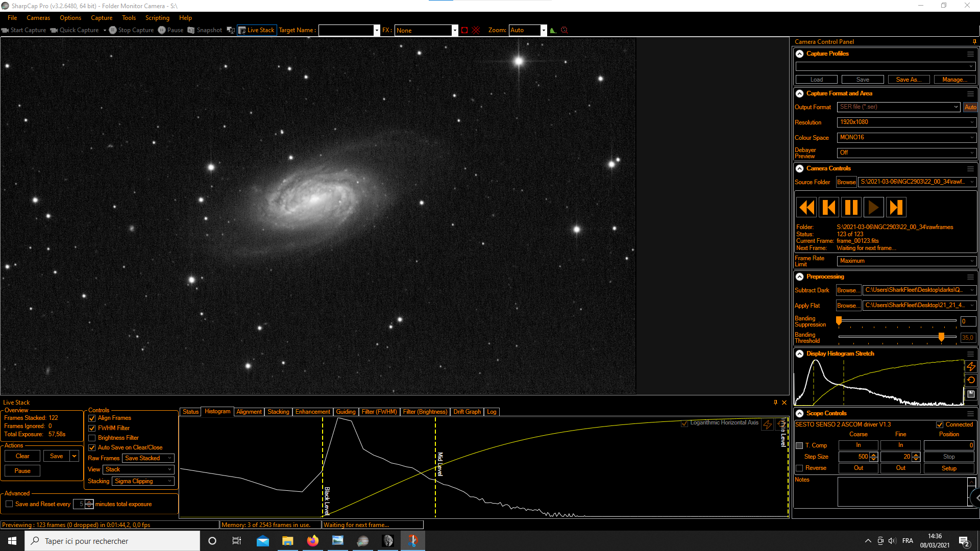Viewport: 980px width, 551px height.
Task: Auto-stretch display histogram with the lightning icon
Action: pos(971,366)
